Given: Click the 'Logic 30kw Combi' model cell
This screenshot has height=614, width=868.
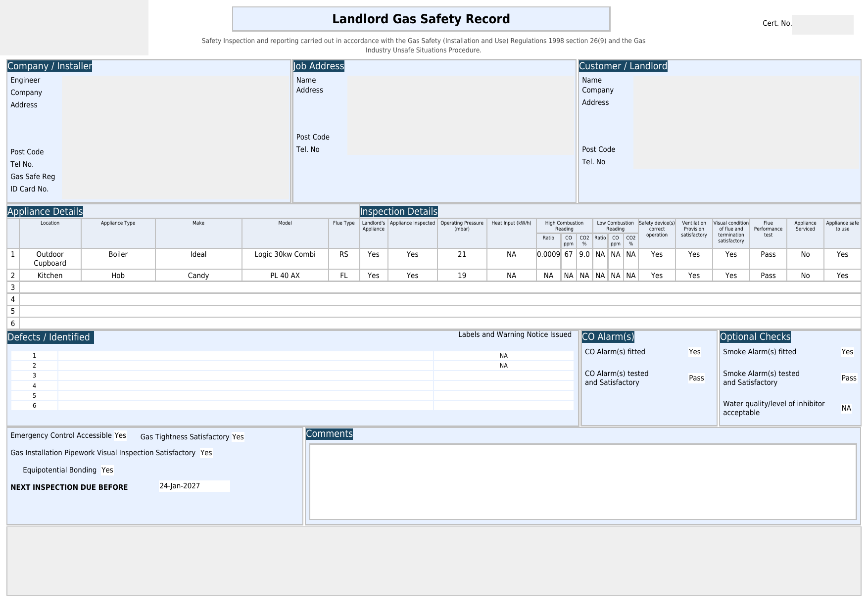Looking at the screenshot, I should [x=285, y=259].
